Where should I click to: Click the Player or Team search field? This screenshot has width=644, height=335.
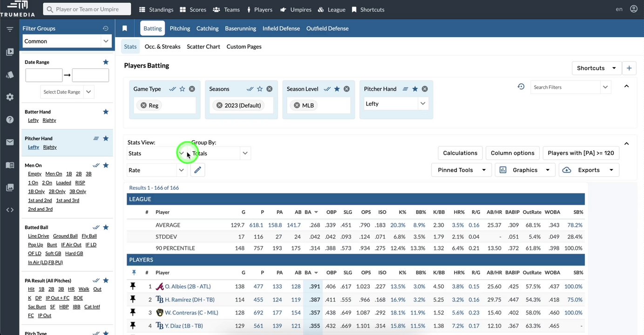(87, 9)
